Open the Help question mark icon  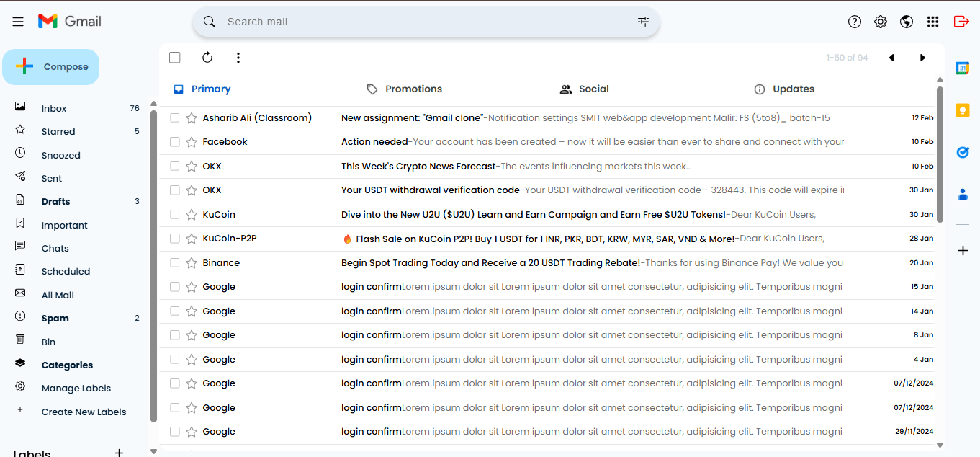point(855,22)
